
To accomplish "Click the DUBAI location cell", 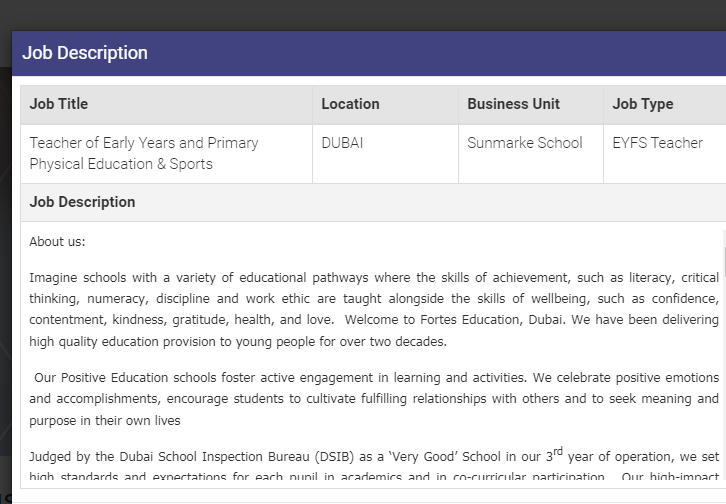I will pyautogui.click(x=342, y=143).
